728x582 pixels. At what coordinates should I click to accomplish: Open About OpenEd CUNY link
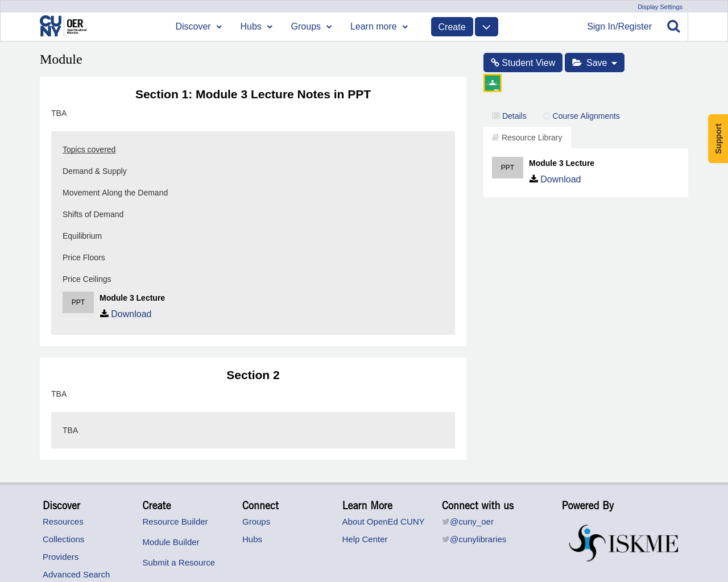pos(383,522)
